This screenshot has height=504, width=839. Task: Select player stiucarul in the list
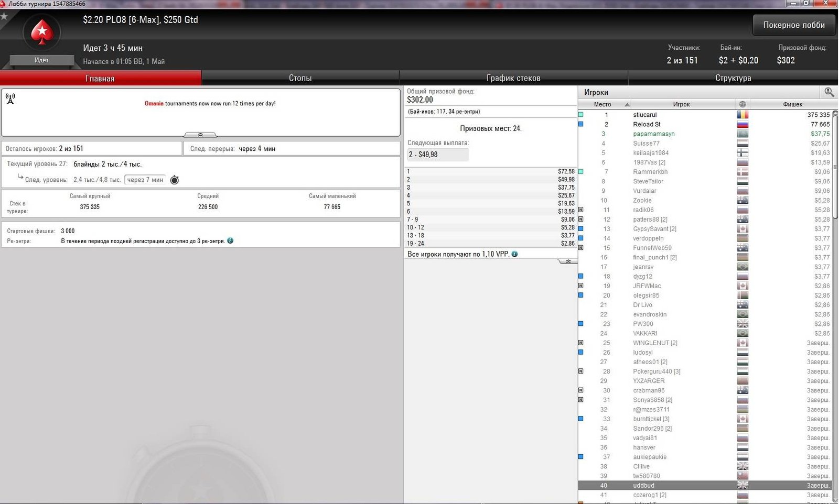(644, 115)
